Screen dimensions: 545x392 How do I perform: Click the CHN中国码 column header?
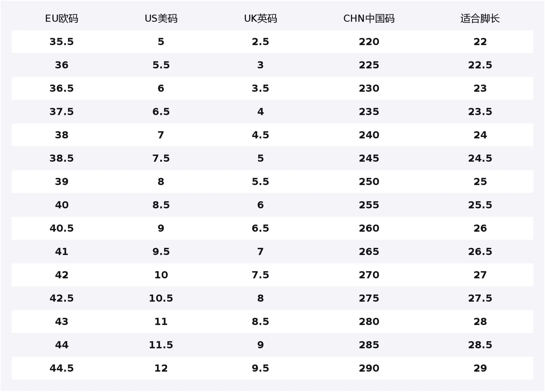[x=369, y=19]
